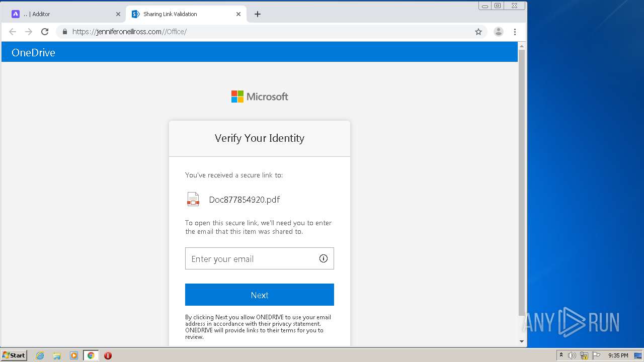The image size is (644, 362).
Task: Open Windows Media Player taskbar icon
Action: (x=74, y=355)
